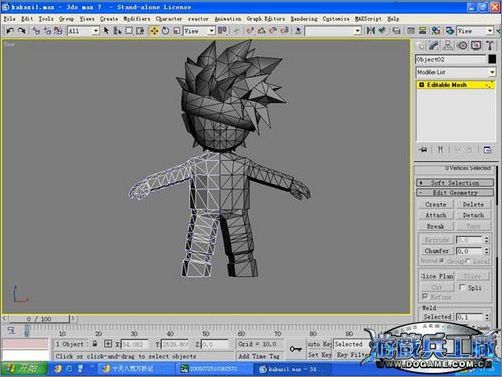Toggle Show End Result icon
The width and height of the screenshot is (502, 377).
coord(440,150)
